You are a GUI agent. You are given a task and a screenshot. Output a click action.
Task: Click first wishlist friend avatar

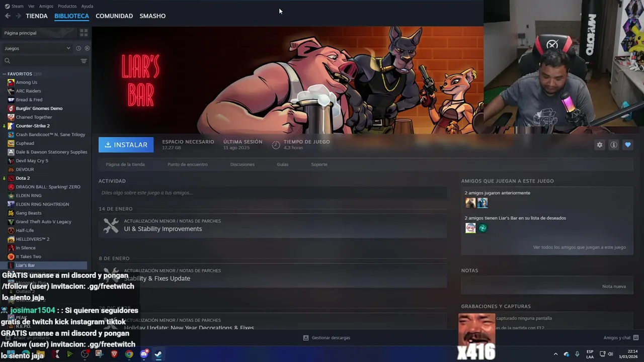point(470,228)
